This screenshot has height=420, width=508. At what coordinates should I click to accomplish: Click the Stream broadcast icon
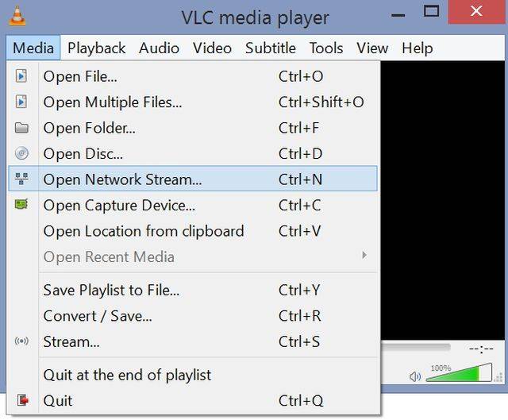[21, 341]
